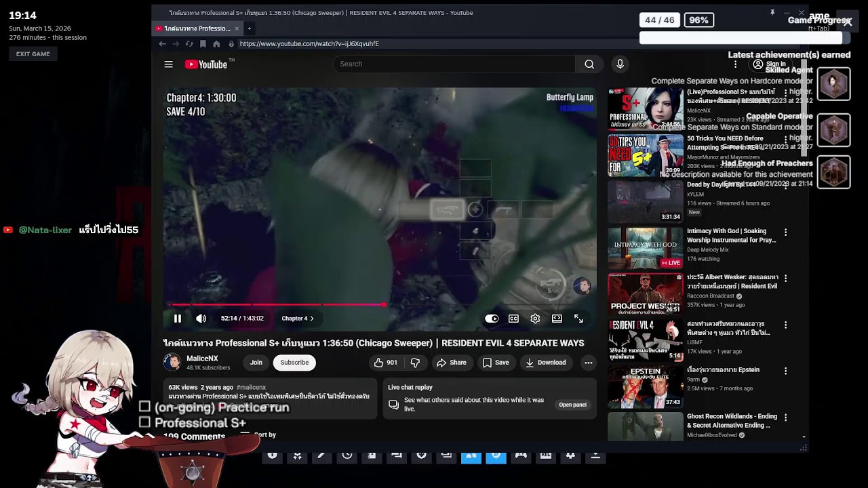Mute the video volume speaker icon
The height and width of the screenshot is (488, 868).
[x=201, y=319]
